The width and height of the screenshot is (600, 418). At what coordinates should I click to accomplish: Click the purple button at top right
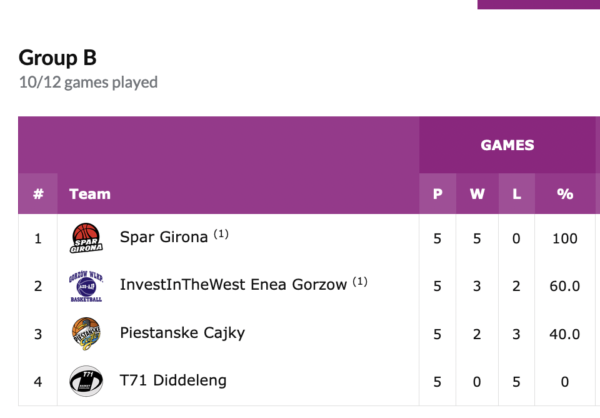click(538, 4)
